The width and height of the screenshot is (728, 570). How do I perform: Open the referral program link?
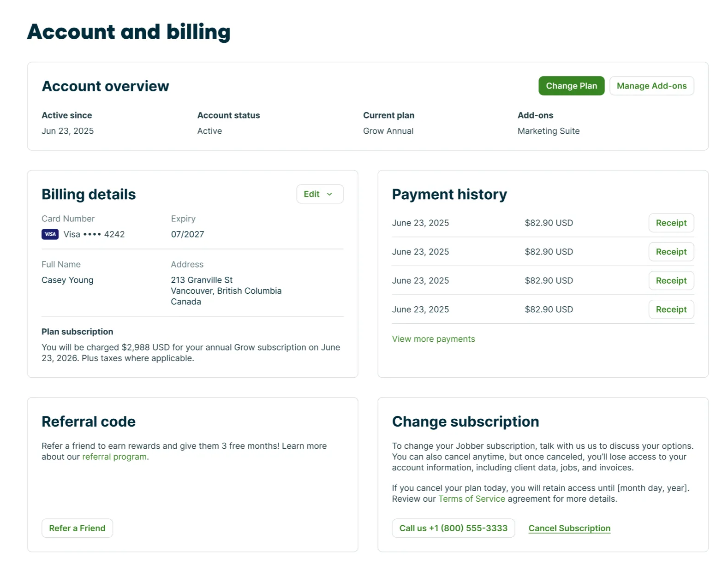pos(114,457)
